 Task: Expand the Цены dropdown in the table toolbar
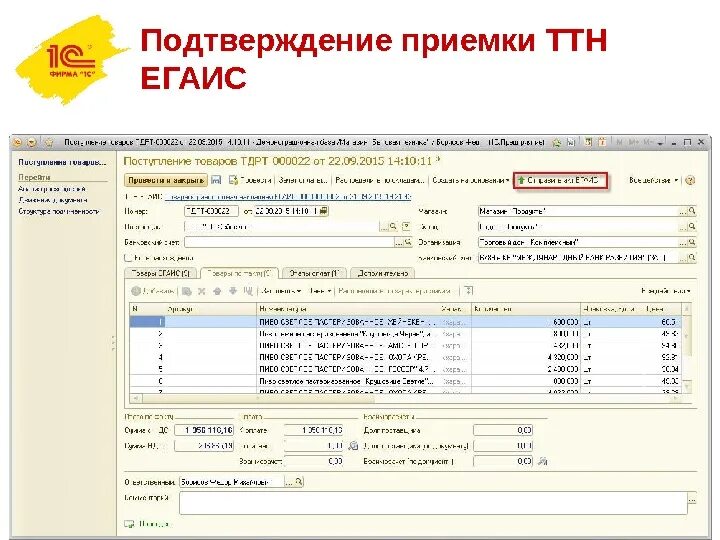click(321, 291)
